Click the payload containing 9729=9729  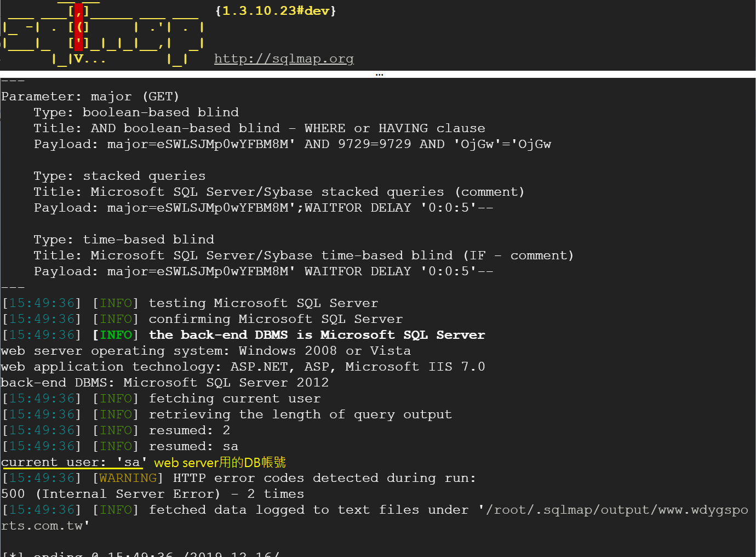(293, 144)
